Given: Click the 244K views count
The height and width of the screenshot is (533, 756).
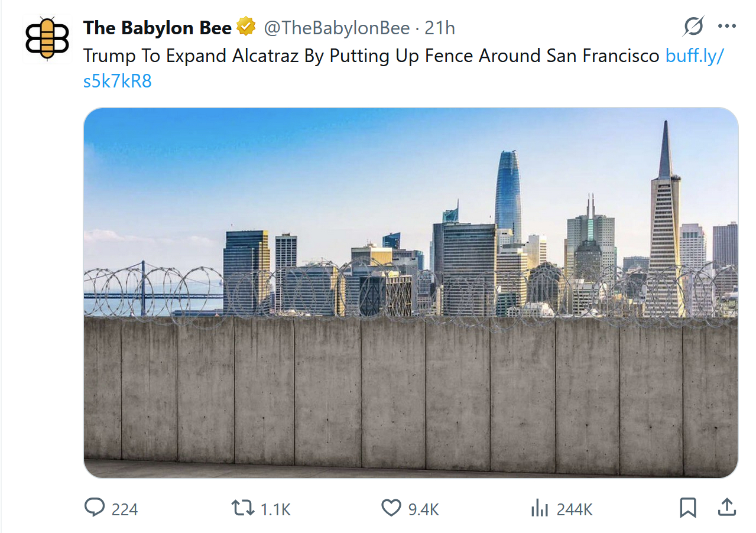Looking at the screenshot, I should pyautogui.click(x=574, y=509).
